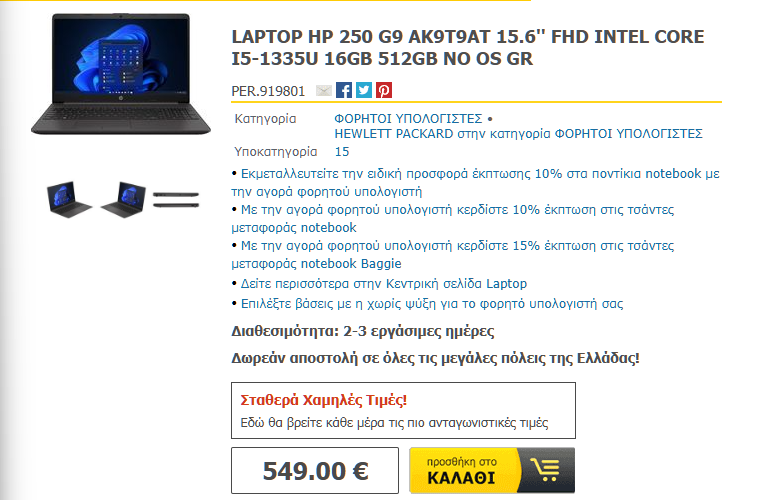Open the 10% notebook mice discount offer
Screen dimensions: 764x500
point(476,182)
